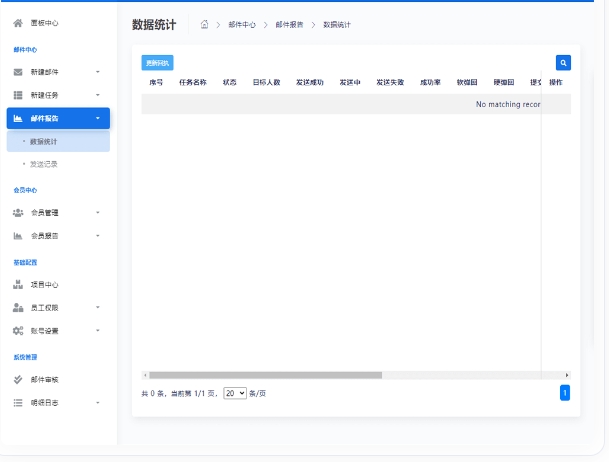
Task: Click the home icon beside 面板中心
Action: coord(18,23)
